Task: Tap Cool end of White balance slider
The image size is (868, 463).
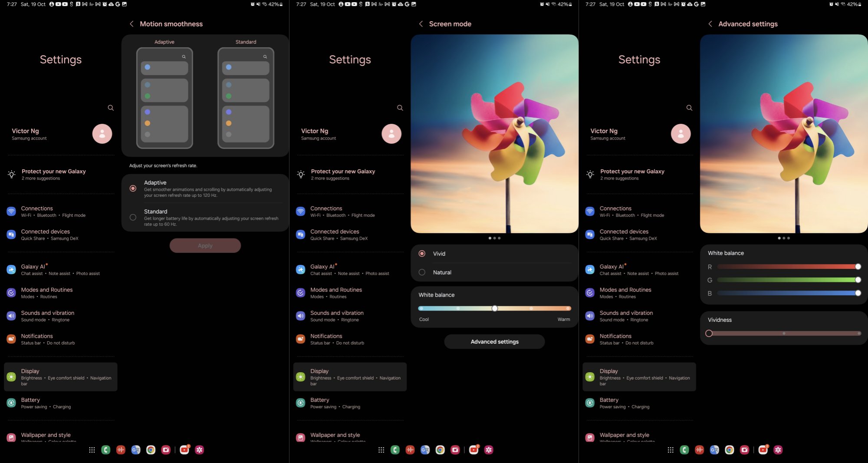Action: [x=421, y=308]
